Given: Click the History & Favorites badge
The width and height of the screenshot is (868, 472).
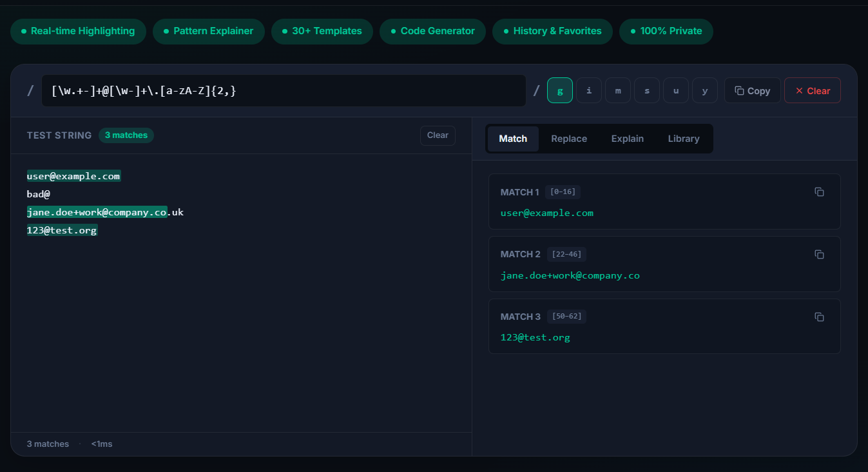Looking at the screenshot, I should pyautogui.click(x=552, y=31).
